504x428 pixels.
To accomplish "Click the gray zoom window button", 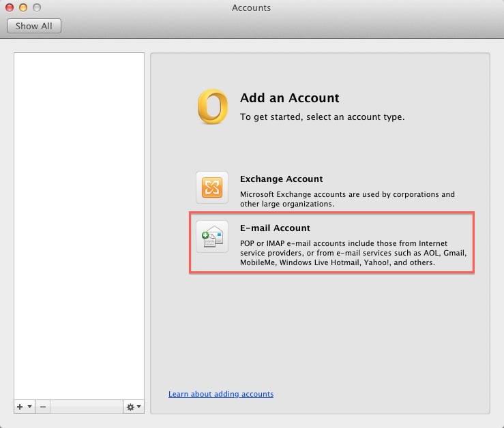I will tap(36, 8).
